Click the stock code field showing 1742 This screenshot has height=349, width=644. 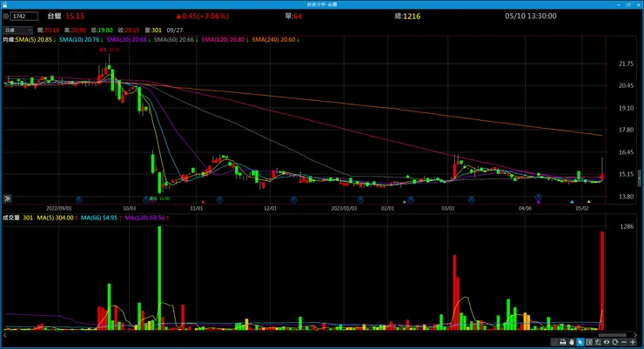24,17
